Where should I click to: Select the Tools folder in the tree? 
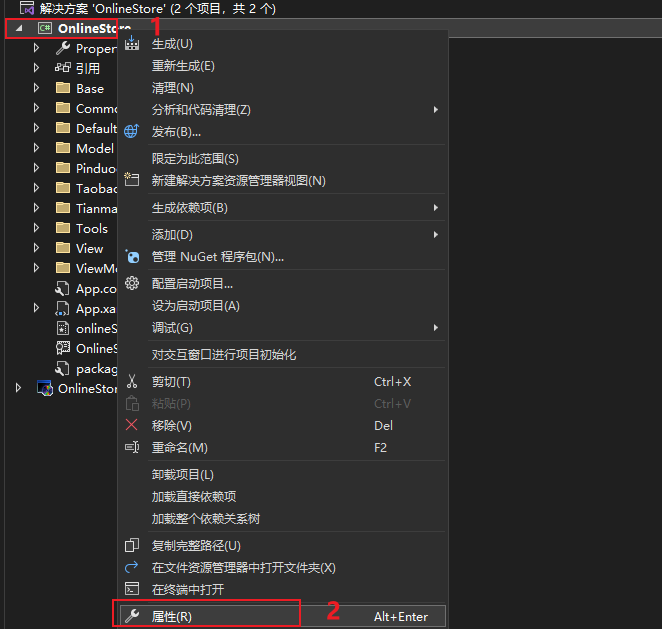click(x=91, y=228)
